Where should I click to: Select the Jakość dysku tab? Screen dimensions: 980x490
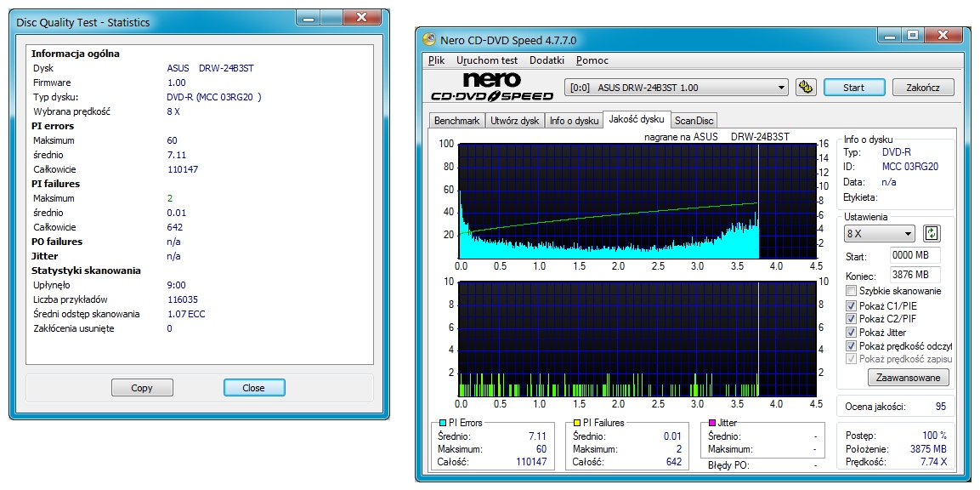click(x=637, y=120)
